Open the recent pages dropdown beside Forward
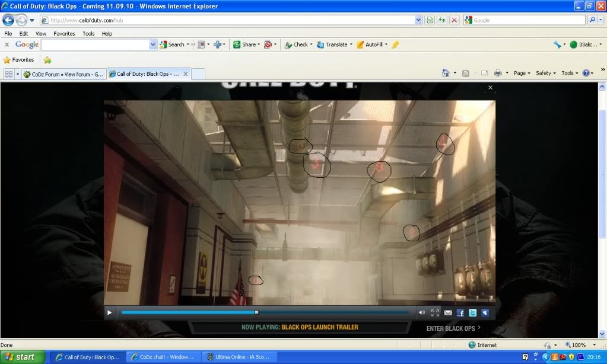The width and height of the screenshot is (607, 364). pos(32,20)
